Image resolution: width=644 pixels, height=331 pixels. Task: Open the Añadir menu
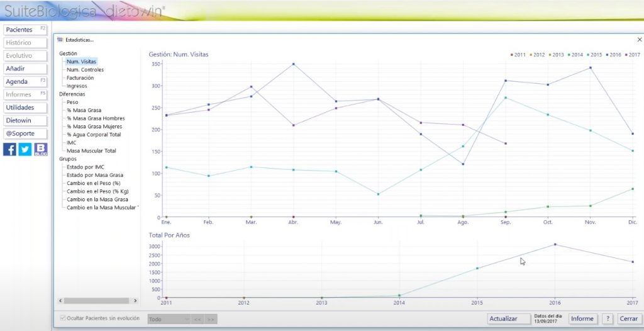pyautogui.click(x=25, y=69)
